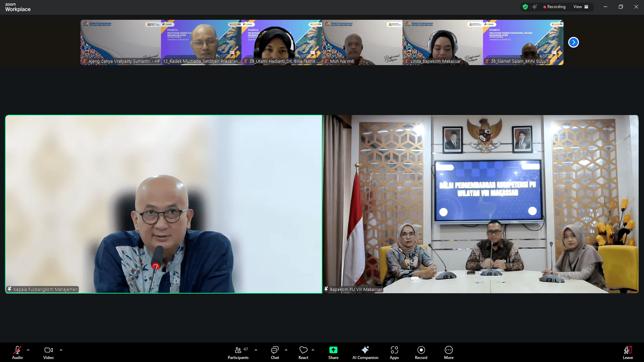Toggle the camera with Video button

click(x=48, y=352)
